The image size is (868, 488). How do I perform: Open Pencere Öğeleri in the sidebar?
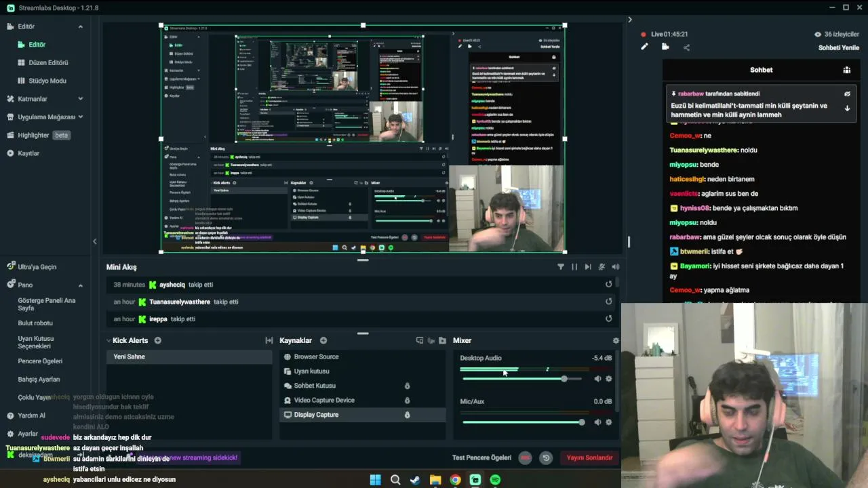tap(40, 361)
